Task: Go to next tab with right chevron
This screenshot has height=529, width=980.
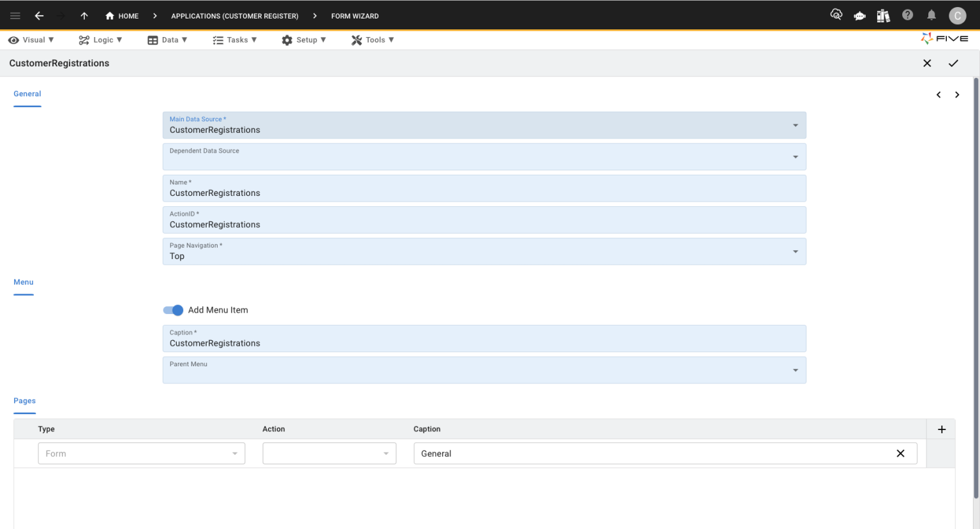Action: 957,95
